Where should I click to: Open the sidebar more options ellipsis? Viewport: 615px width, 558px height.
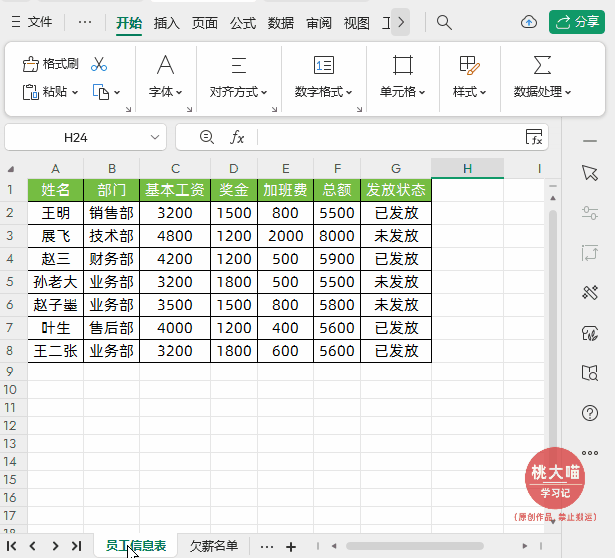pos(589,452)
